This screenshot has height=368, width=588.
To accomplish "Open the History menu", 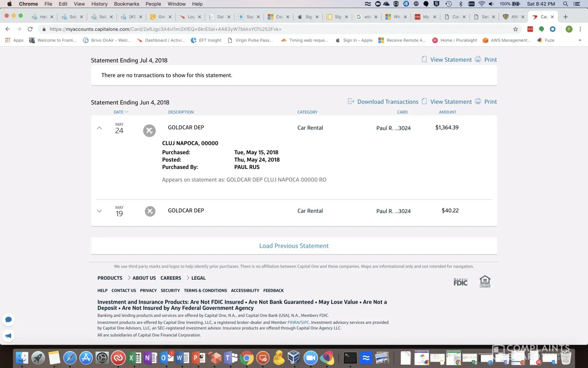I will 99,4.
